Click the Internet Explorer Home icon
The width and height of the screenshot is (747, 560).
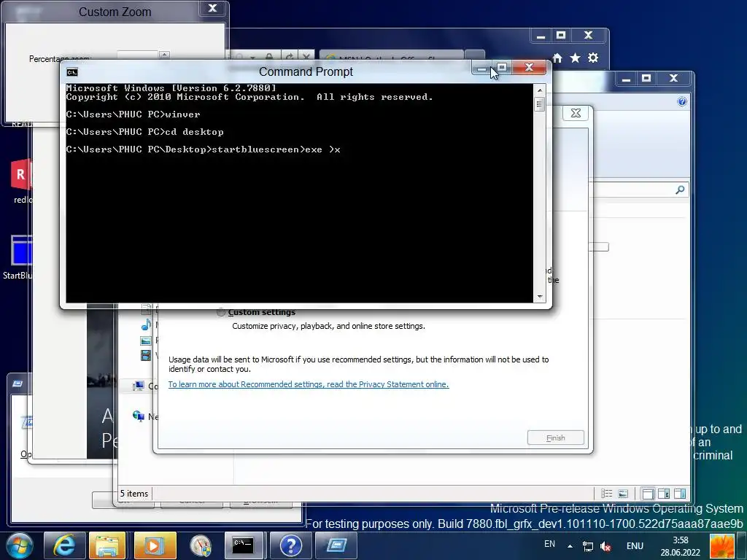pos(557,58)
